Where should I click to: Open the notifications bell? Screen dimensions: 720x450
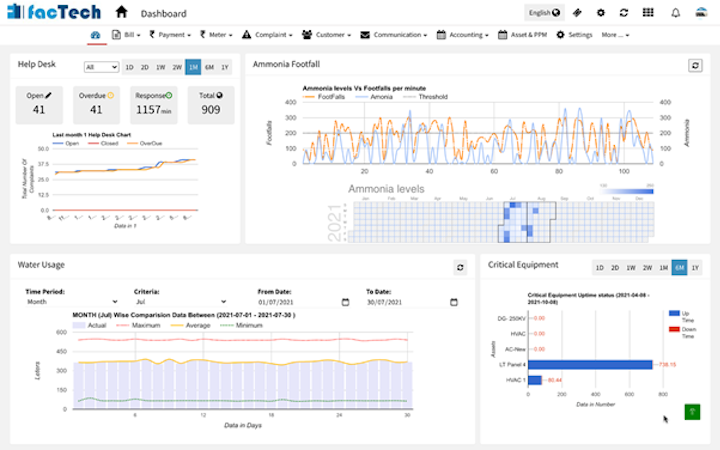tap(675, 13)
